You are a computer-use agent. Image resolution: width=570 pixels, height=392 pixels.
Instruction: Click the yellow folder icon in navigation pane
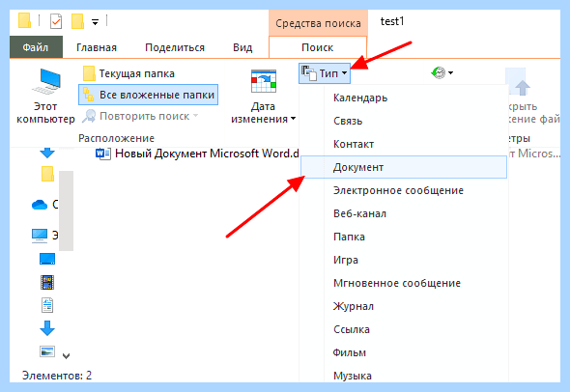pos(47,174)
